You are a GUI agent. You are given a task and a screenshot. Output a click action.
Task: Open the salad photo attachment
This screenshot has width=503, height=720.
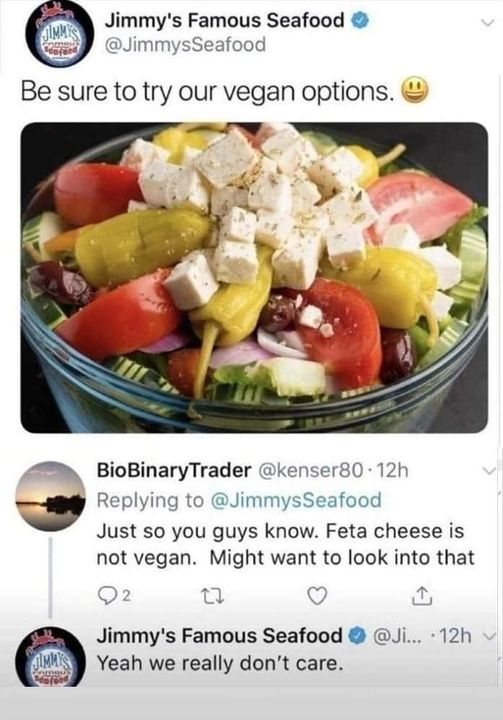click(254, 277)
